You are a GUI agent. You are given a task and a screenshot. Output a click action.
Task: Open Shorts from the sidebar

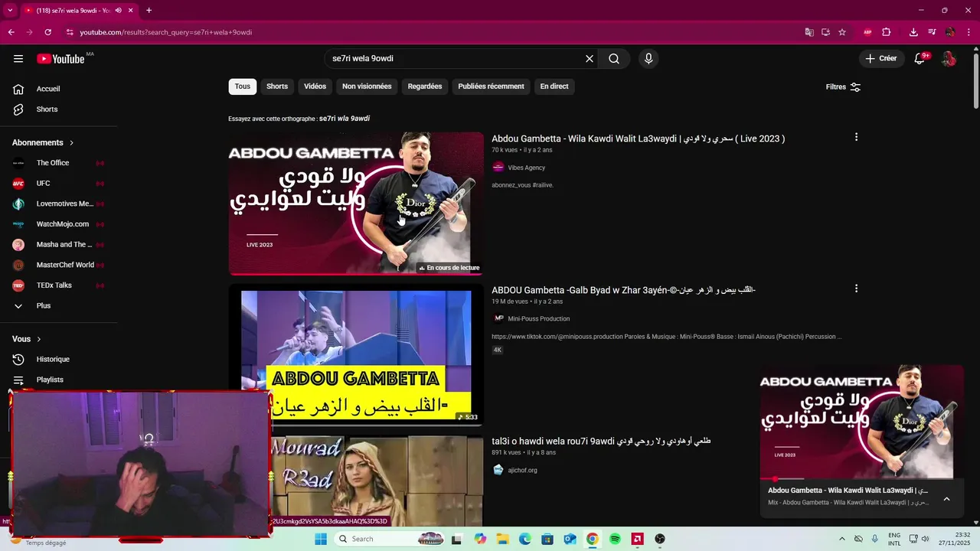[x=58, y=109]
